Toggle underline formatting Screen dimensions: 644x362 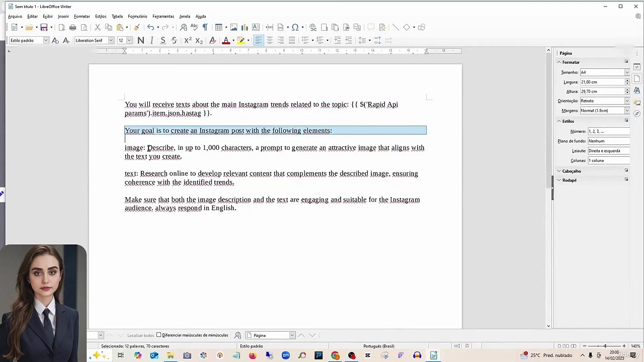[x=163, y=40]
